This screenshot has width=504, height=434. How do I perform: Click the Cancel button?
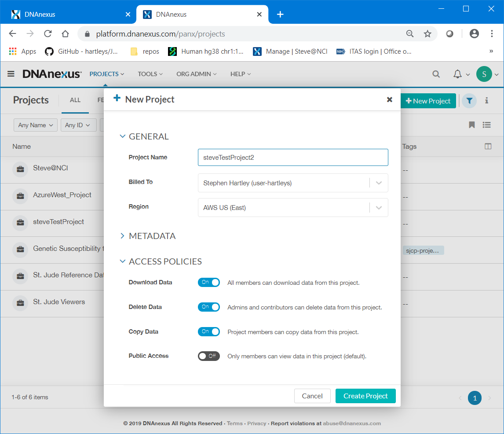tap(312, 396)
